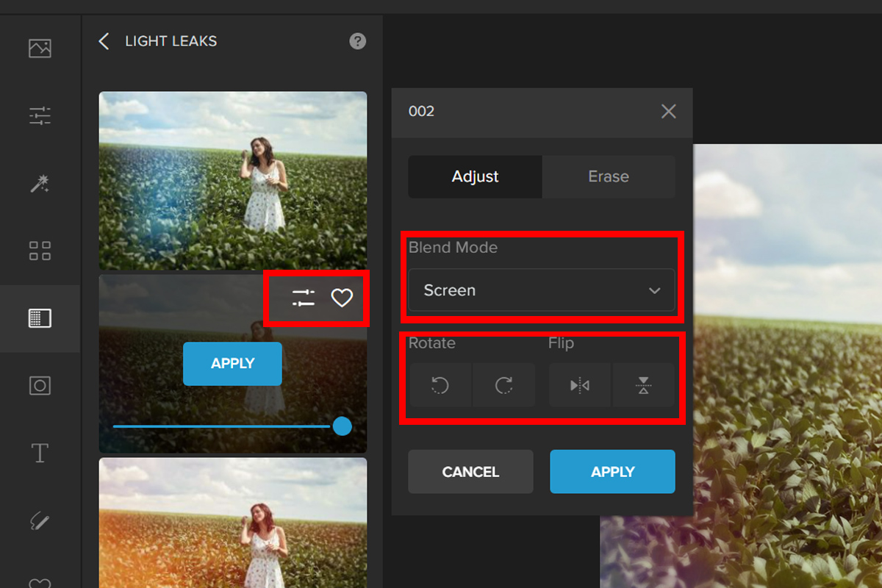Open the Edit adjustments sidebar icon

tap(40, 115)
